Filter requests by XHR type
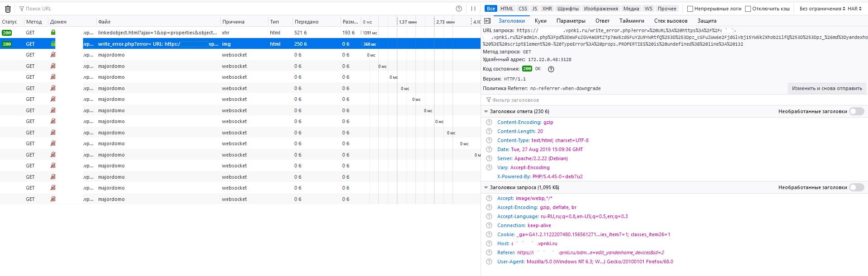The height and width of the screenshot is (276, 868). click(x=547, y=9)
